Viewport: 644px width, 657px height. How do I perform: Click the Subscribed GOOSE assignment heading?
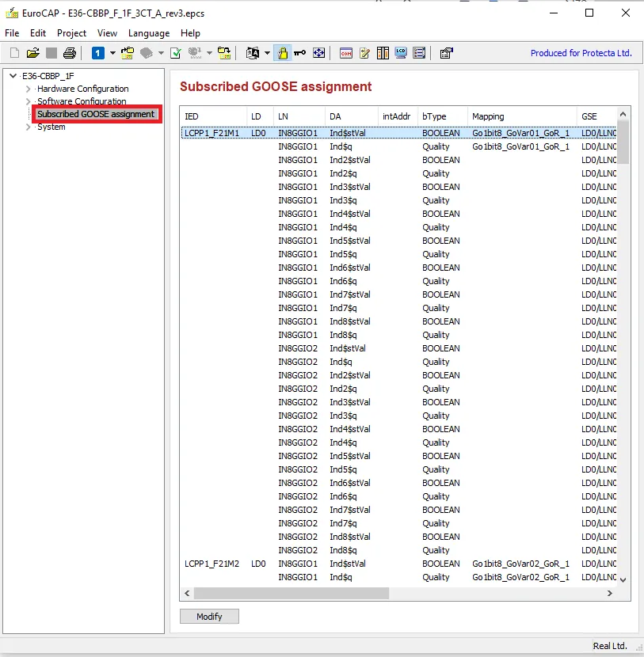click(x=276, y=86)
